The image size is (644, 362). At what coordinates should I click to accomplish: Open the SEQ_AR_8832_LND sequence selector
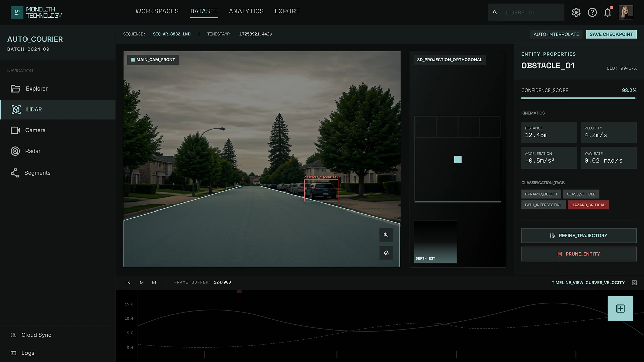[x=171, y=34]
